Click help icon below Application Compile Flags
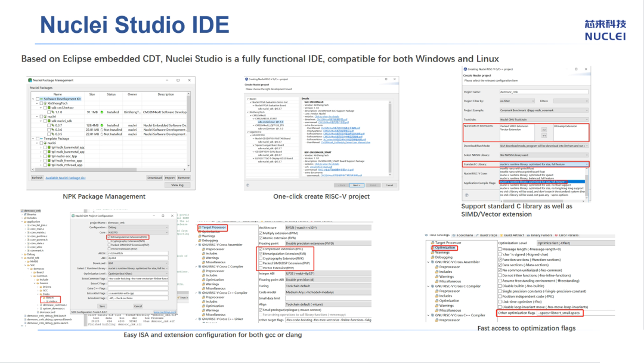Screen dimensions: 644x363 click(x=466, y=195)
